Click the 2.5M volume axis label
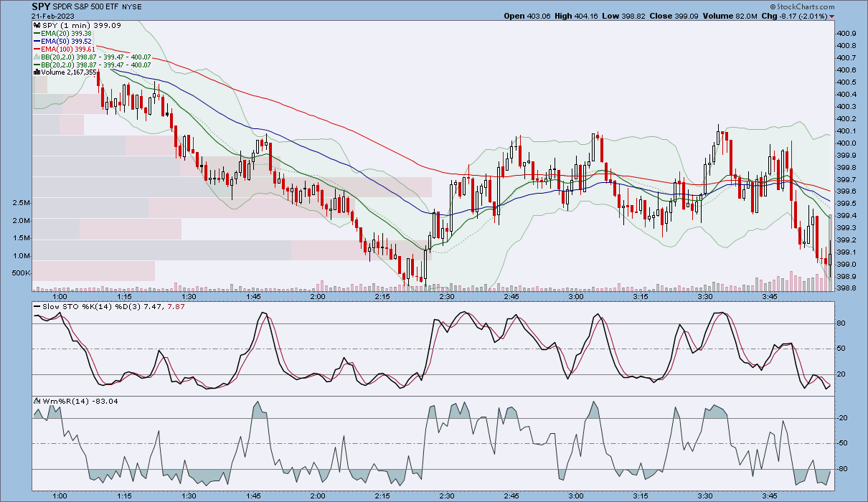This screenshot has width=868, height=502. tap(22, 203)
